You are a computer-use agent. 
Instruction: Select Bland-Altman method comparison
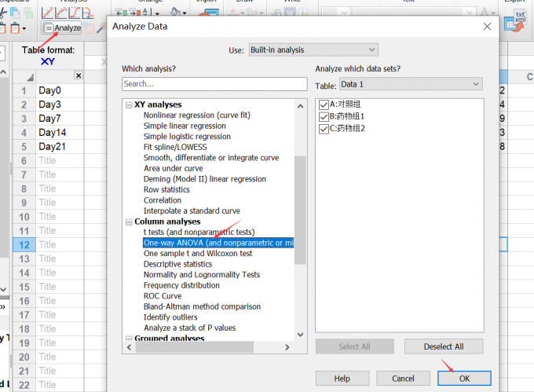coord(202,306)
